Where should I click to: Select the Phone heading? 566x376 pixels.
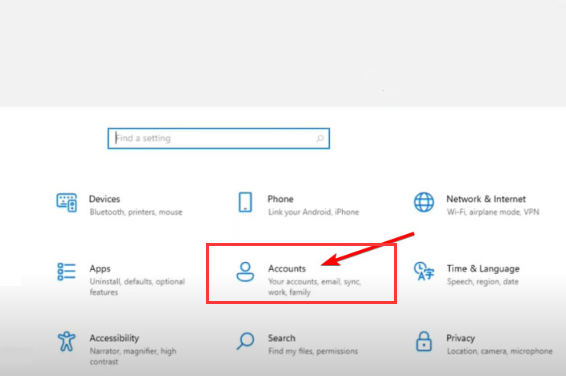pyautogui.click(x=280, y=199)
